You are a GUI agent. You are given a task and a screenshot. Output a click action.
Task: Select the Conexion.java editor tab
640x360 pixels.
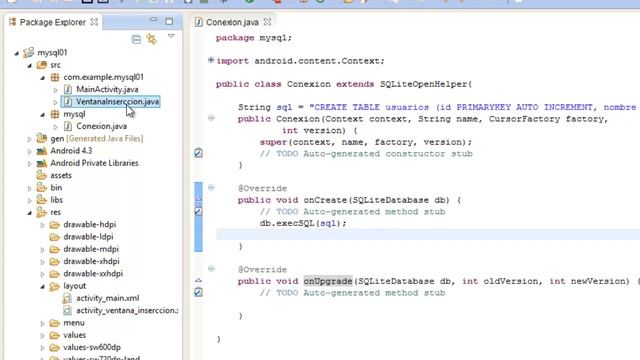(x=232, y=22)
